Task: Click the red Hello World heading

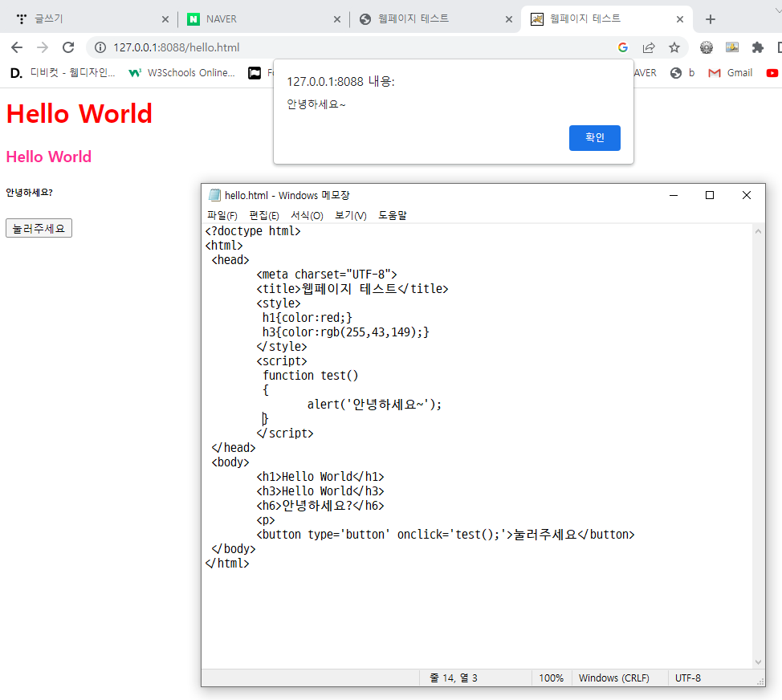Action: pyautogui.click(x=79, y=114)
